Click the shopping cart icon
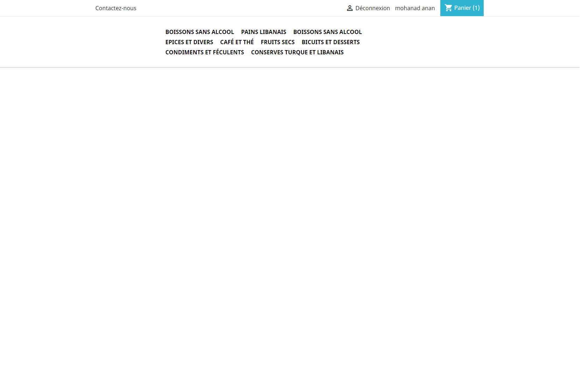Screen dimensions: 588x368 click(448, 8)
